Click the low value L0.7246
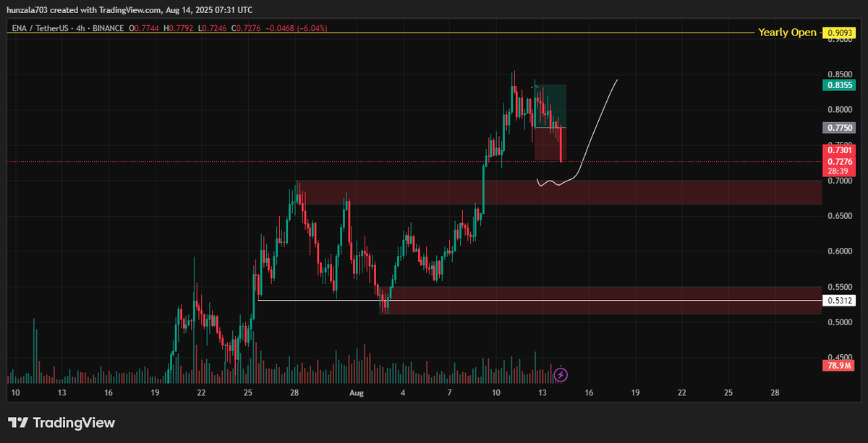Screen dimensions: 868x443 point(212,28)
